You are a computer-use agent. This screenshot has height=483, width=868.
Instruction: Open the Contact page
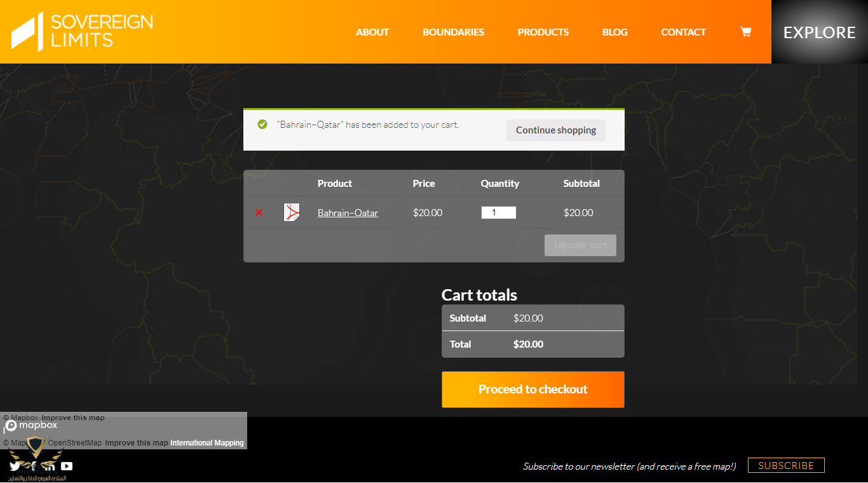coord(683,32)
